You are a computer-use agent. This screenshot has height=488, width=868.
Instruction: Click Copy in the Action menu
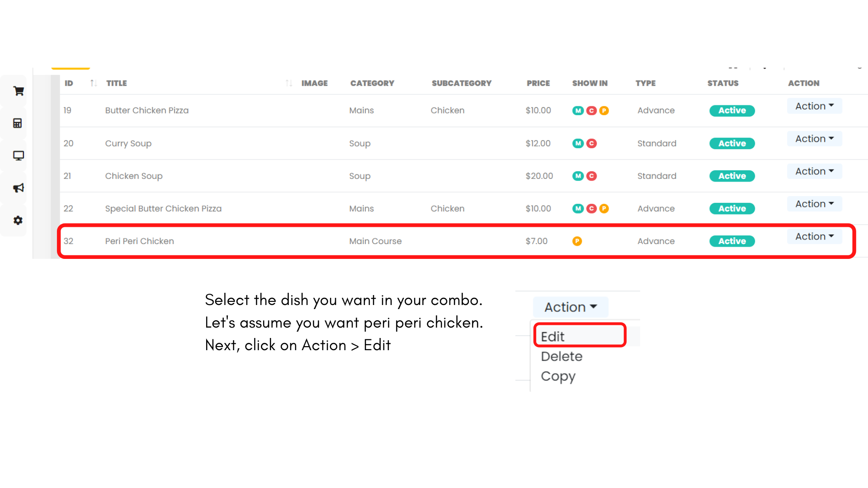point(558,376)
